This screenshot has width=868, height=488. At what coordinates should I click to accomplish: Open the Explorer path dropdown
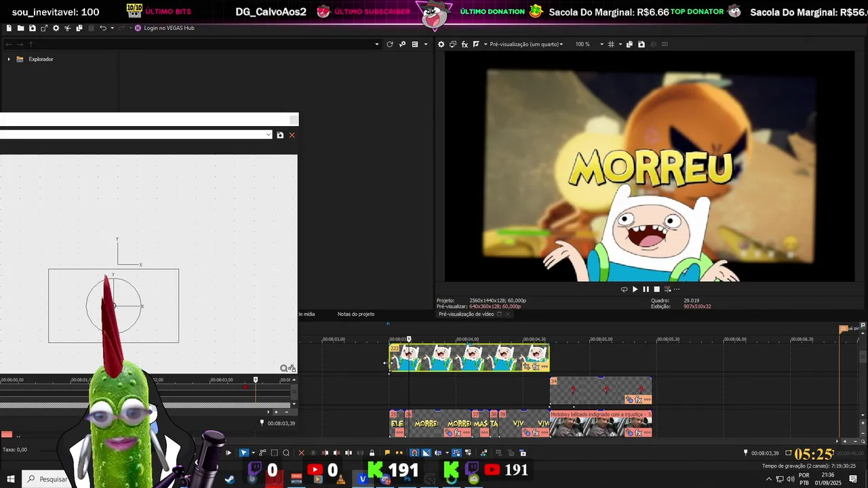[377, 44]
